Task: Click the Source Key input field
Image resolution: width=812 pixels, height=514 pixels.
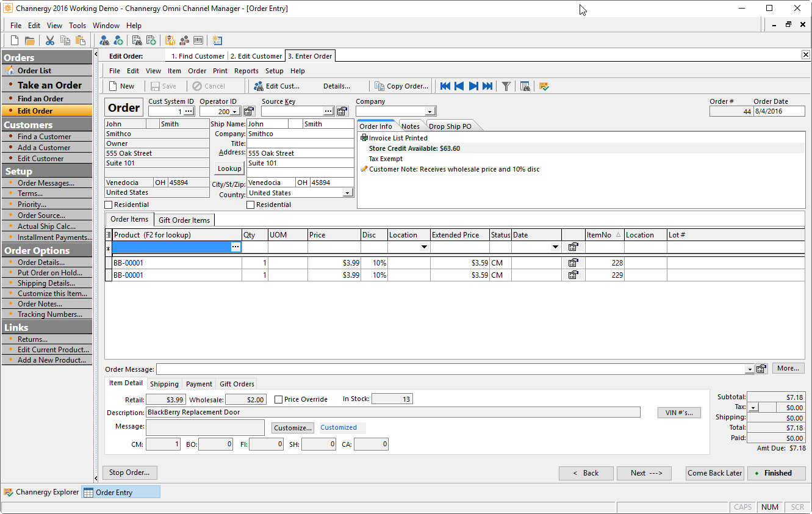Action: [292, 112]
